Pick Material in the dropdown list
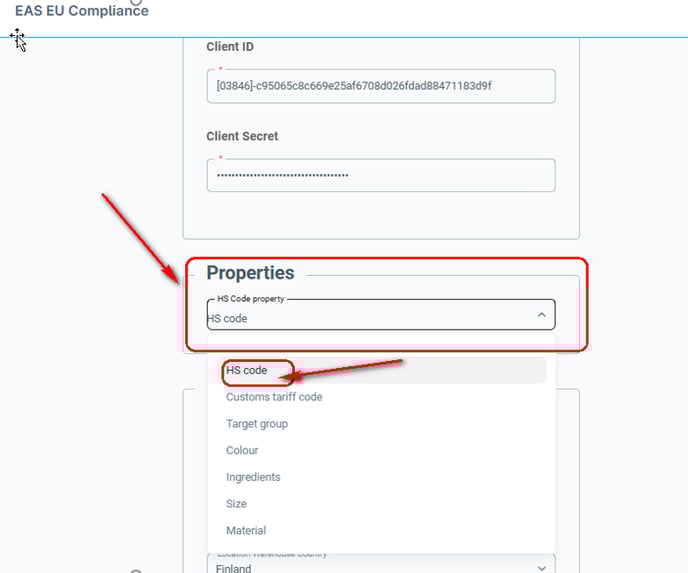This screenshot has height=573, width=688. coord(381,530)
